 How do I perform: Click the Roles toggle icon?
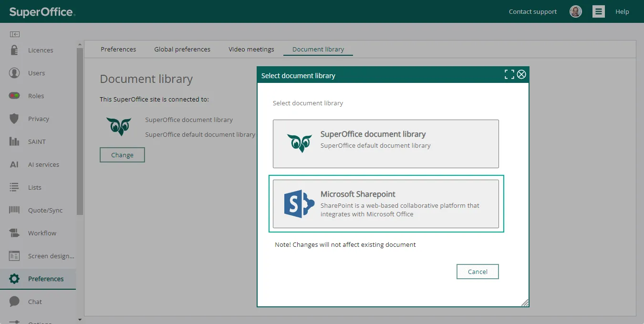[14, 96]
